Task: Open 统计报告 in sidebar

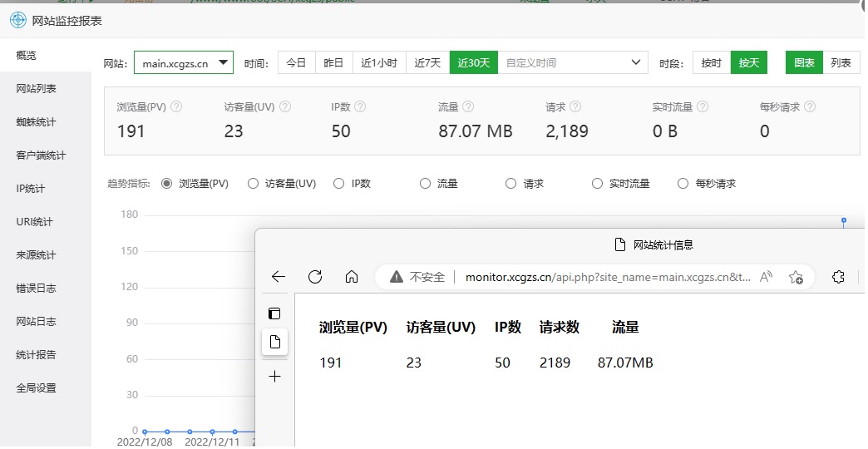Action: 46,354
